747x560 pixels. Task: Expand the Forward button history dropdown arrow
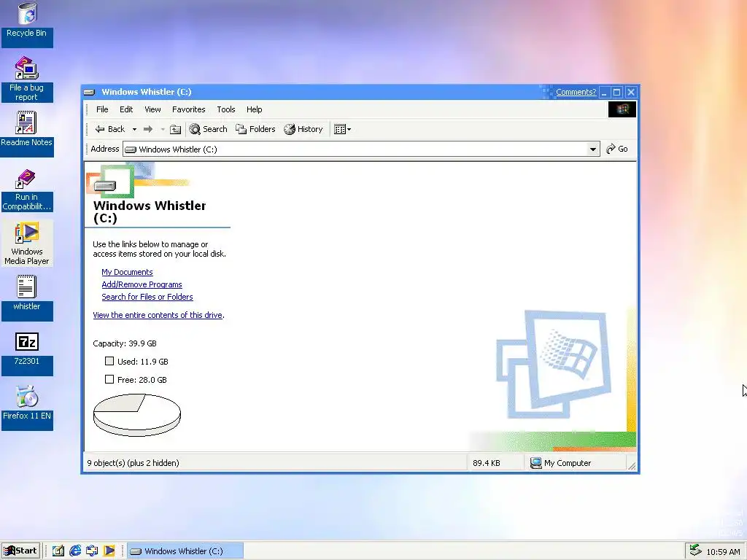pyautogui.click(x=163, y=129)
